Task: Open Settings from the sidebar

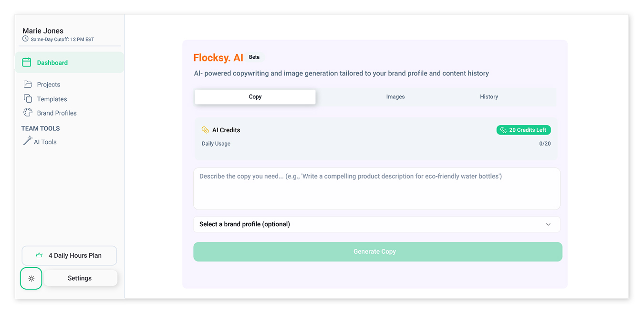Action: coord(79,278)
